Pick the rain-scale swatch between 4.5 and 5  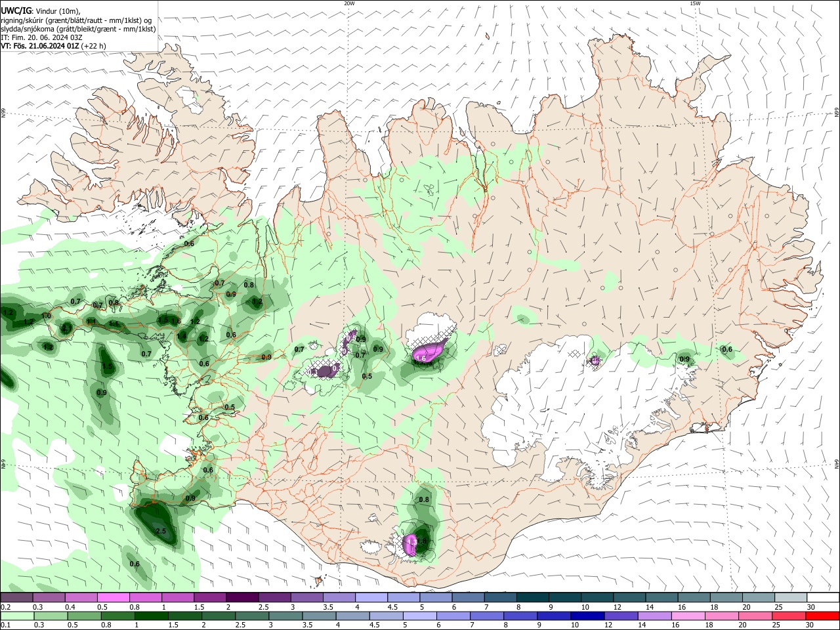click(387, 616)
